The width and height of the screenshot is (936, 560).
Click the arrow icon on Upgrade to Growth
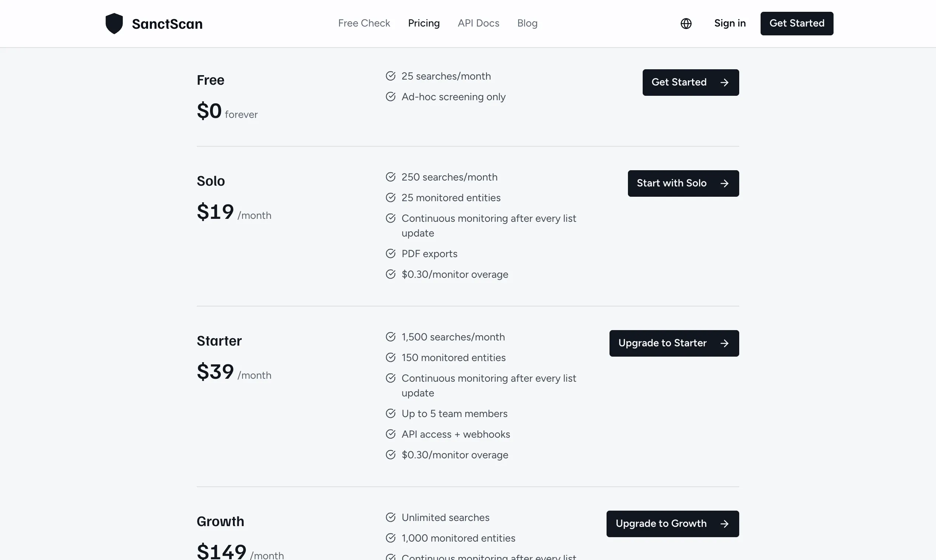[x=724, y=524]
